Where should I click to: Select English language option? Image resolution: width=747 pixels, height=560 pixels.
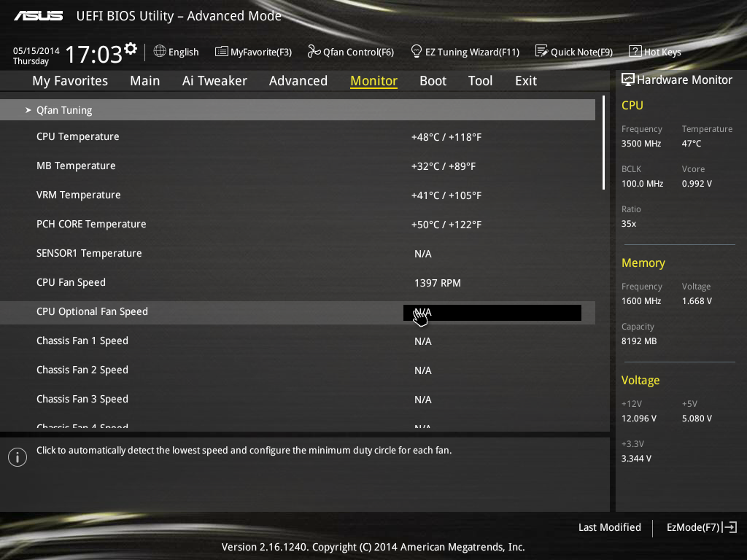click(x=183, y=52)
